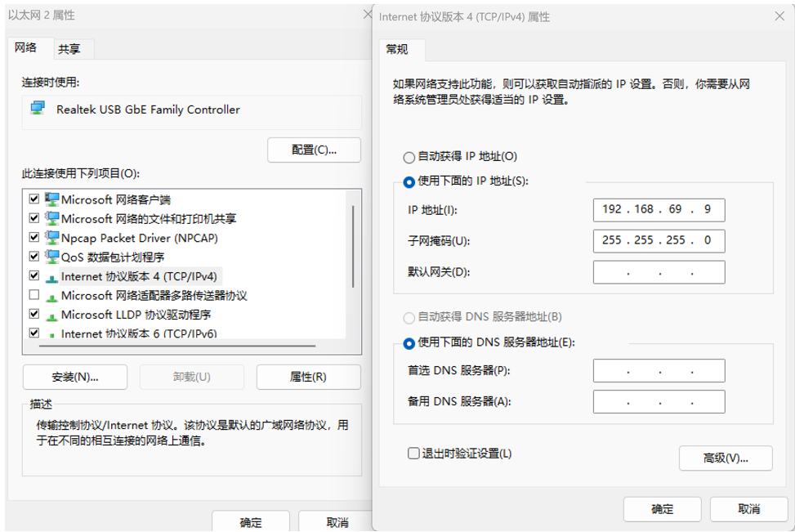Select Internet 协议版本 4 (TCP/IPv4) row text
Image resolution: width=795 pixels, height=532 pixels.
(139, 276)
